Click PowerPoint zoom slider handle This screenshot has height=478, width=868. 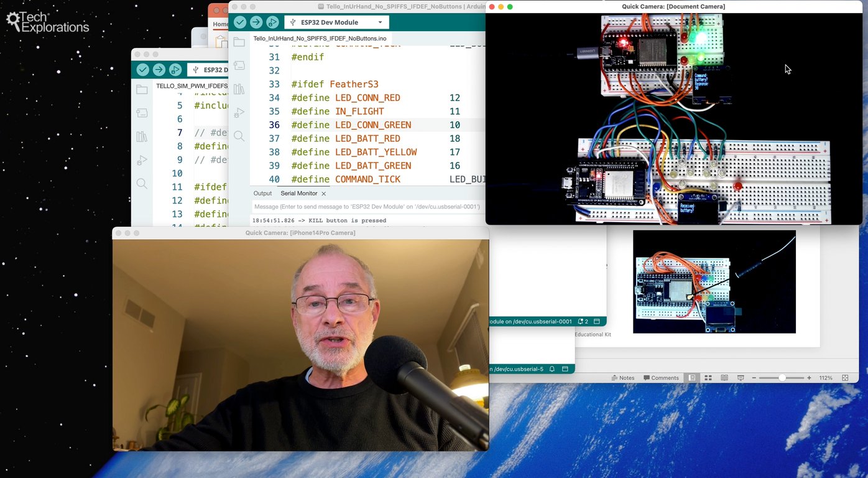point(782,378)
